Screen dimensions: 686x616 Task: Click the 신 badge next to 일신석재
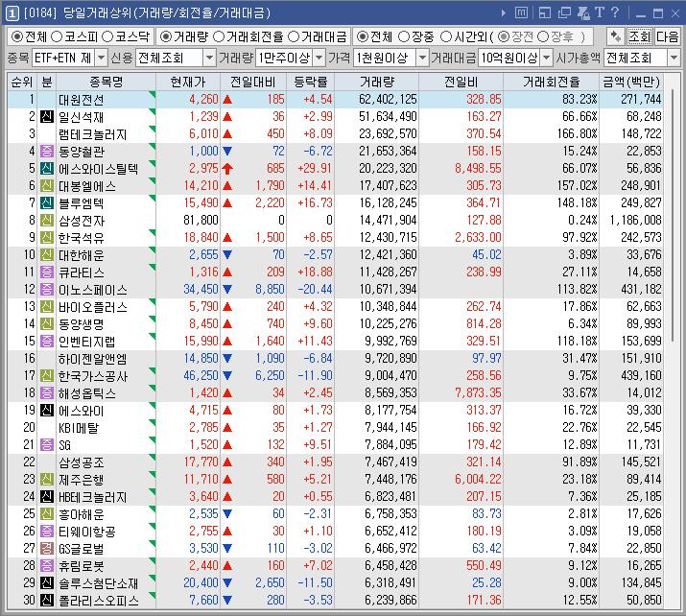pos(47,116)
